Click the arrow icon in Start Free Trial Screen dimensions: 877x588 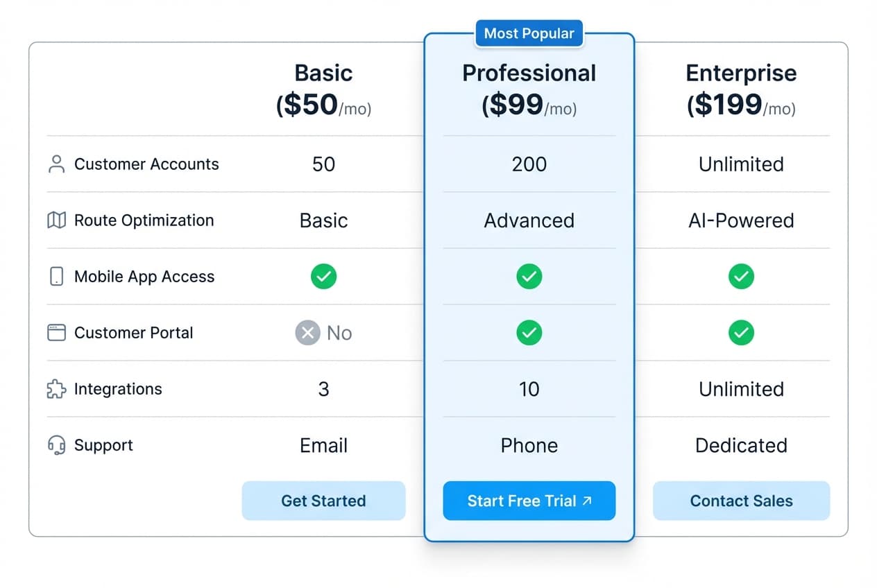tap(586, 501)
